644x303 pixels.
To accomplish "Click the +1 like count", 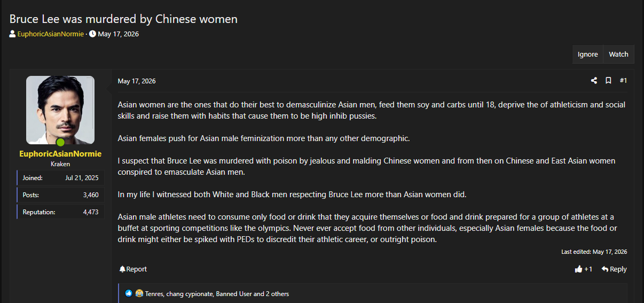I will click(x=588, y=269).
